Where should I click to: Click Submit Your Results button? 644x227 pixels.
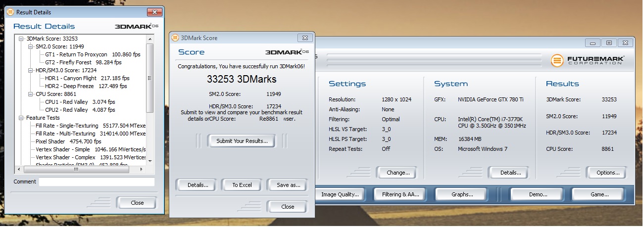coord(242,141)
